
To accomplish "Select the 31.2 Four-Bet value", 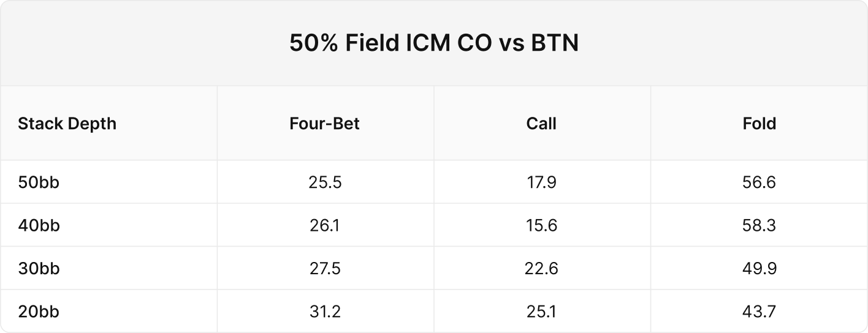I will pyautogui.click(x=325, y=312).
